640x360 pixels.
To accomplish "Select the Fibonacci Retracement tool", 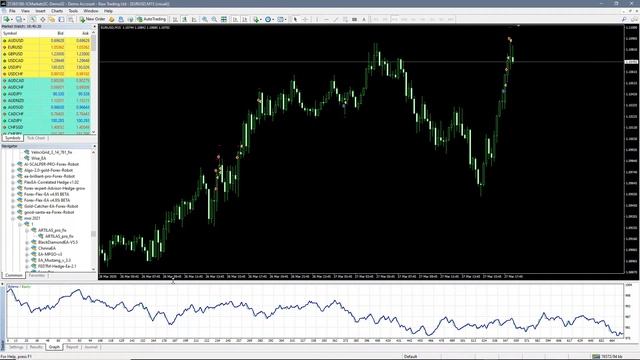I will click(x=354, y=19).
